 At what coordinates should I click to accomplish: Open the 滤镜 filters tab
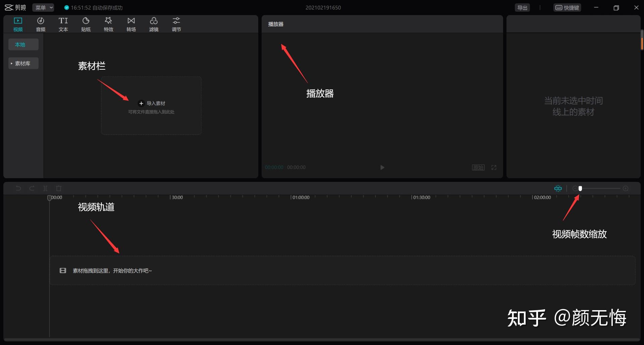[x=154, y=24]
